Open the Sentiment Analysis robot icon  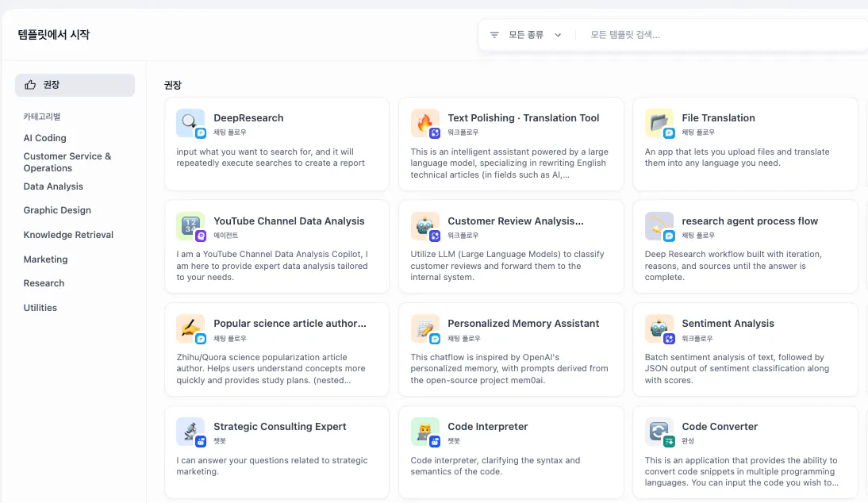point(659,329)
